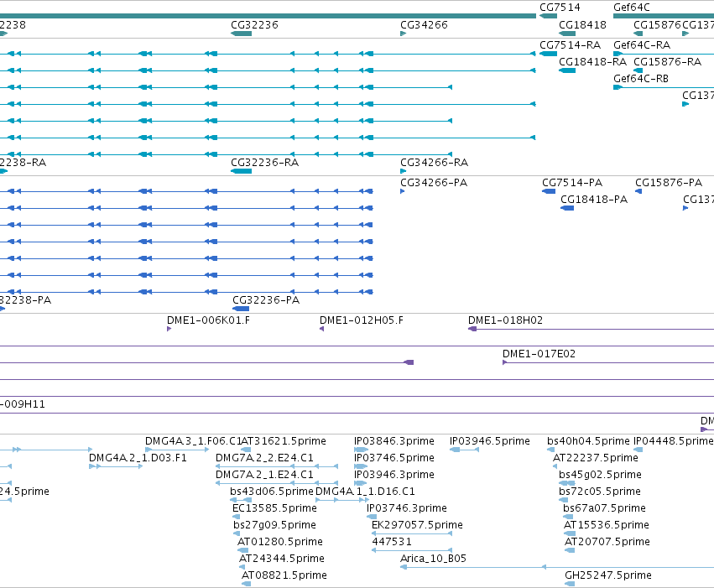This screenshot has width=714, height=588.
Task: Click the AT08821.5prime EST label
Action: coord(284,575)
